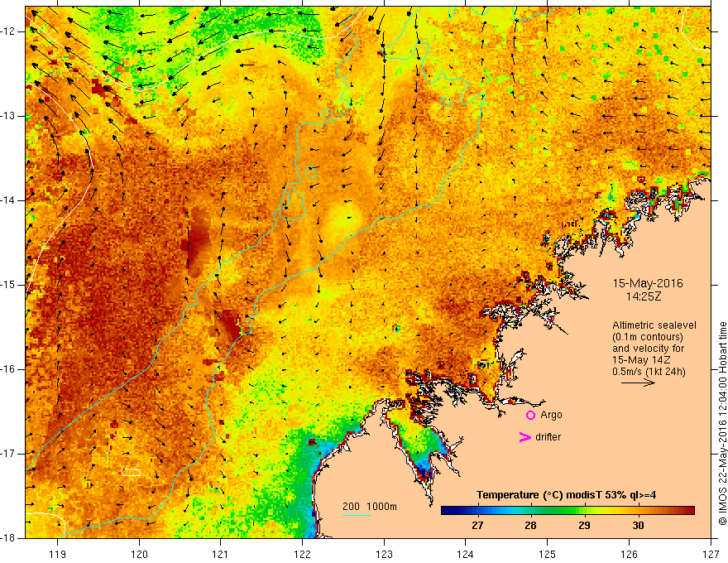Viewport: 728px width, 563px height.
Task: Click longitude axis label 121
Action: 221,554
